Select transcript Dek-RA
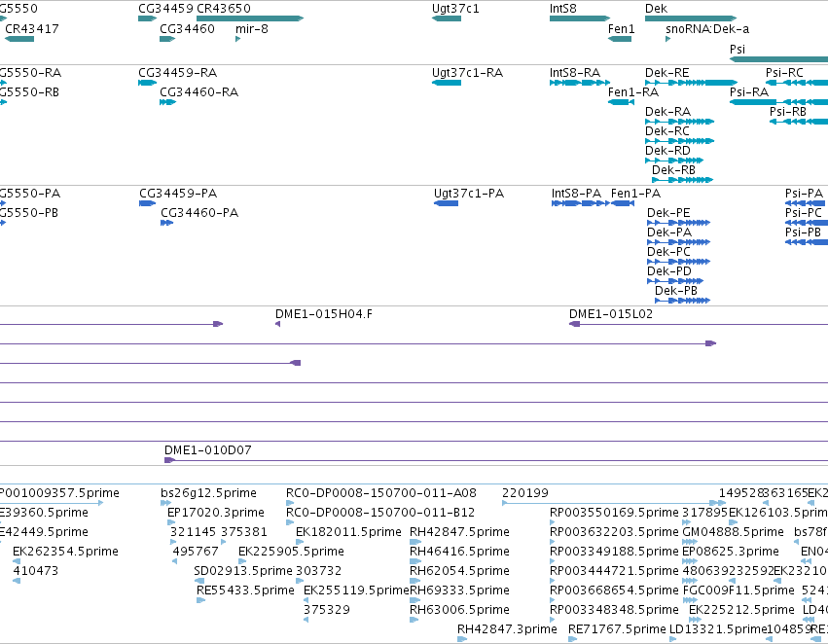This screenshot has height=644, width=828. point(679,122)
